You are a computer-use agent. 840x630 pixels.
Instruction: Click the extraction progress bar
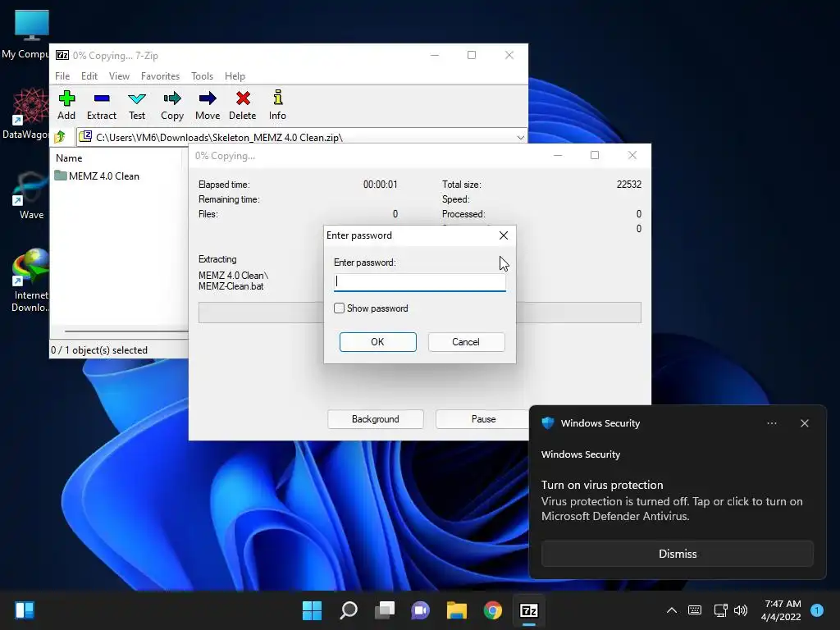(x=419, y=313)
